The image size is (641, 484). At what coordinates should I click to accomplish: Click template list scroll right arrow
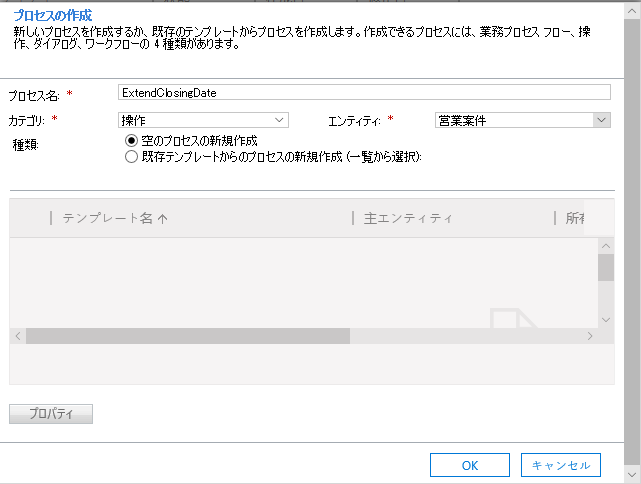tap(590, 336)
